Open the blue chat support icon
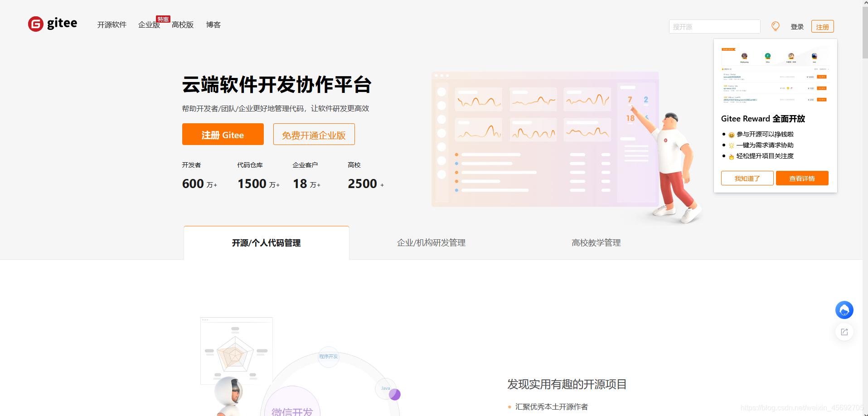The image size is (868, 416). click(844, 310)
